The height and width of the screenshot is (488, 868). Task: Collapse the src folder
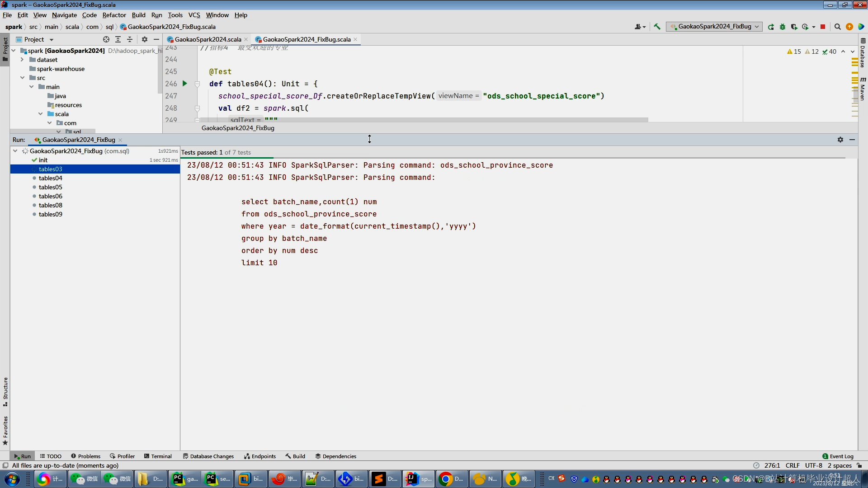(x=22, y=78)
